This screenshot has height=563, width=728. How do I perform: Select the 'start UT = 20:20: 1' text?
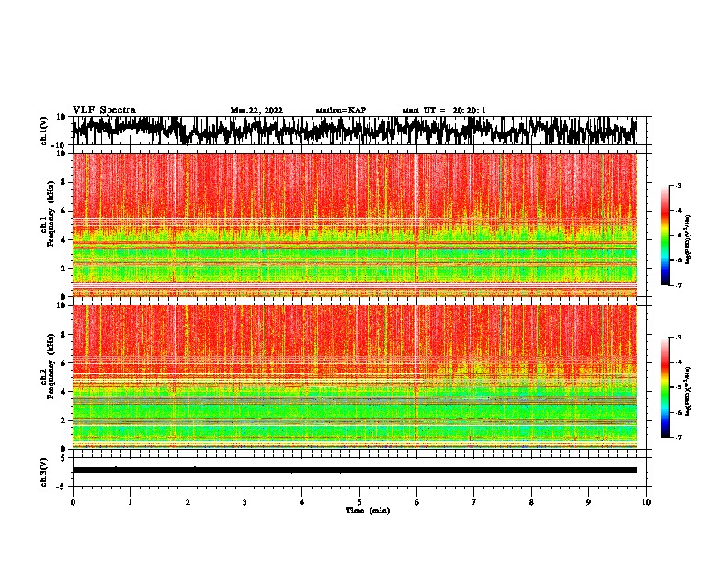pos(444,110)
